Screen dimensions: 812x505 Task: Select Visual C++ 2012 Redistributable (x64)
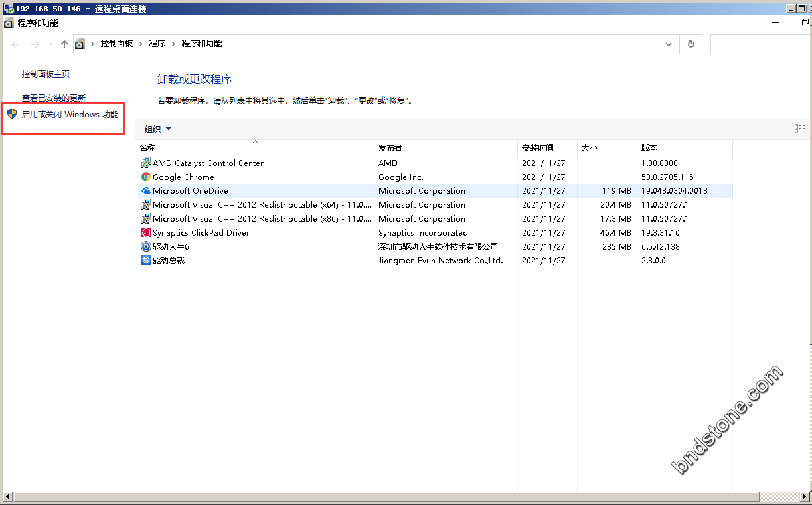pos(434,204)
